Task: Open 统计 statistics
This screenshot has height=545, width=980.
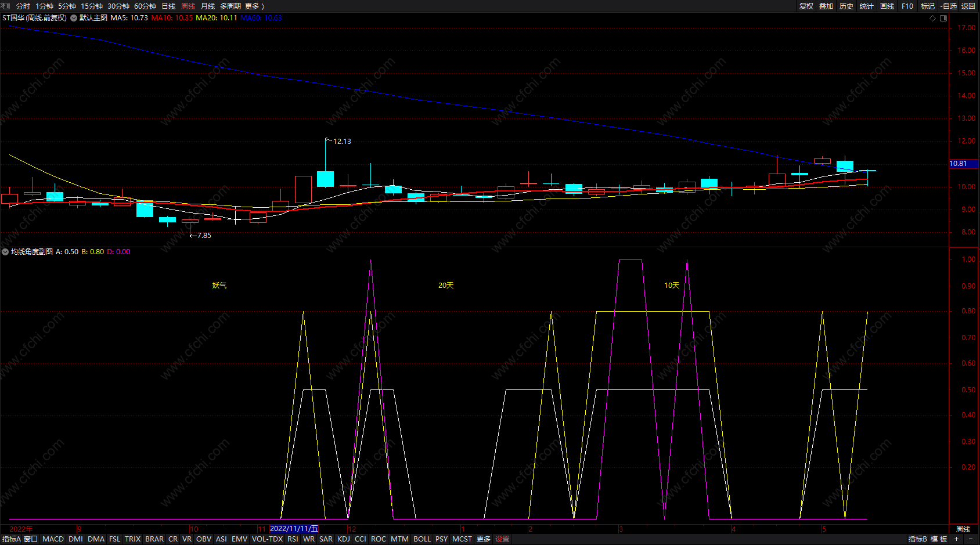Action: pos(867,6)
